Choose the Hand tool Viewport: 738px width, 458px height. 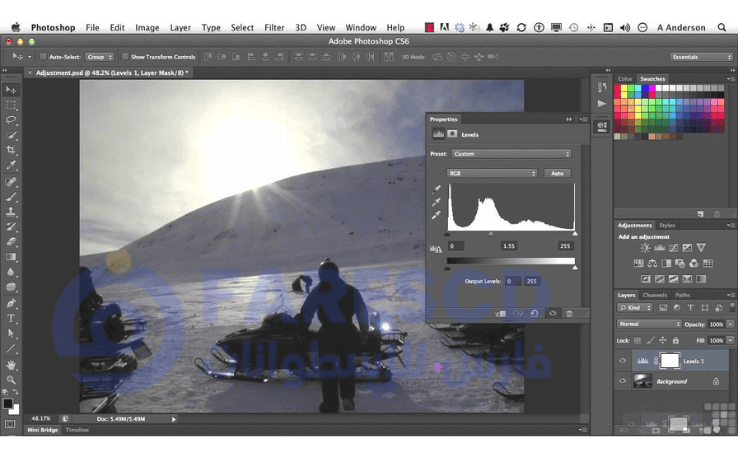coord(11,365)
